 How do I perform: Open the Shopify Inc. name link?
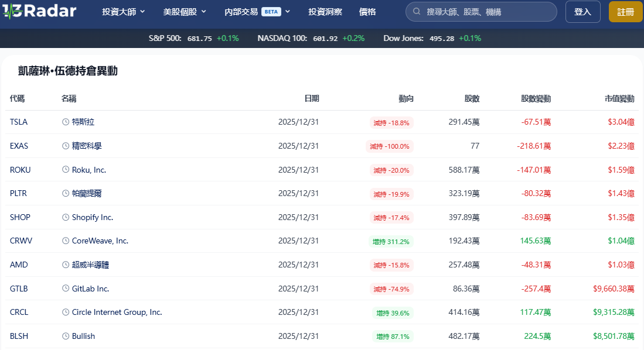click(x=93, y=217)
